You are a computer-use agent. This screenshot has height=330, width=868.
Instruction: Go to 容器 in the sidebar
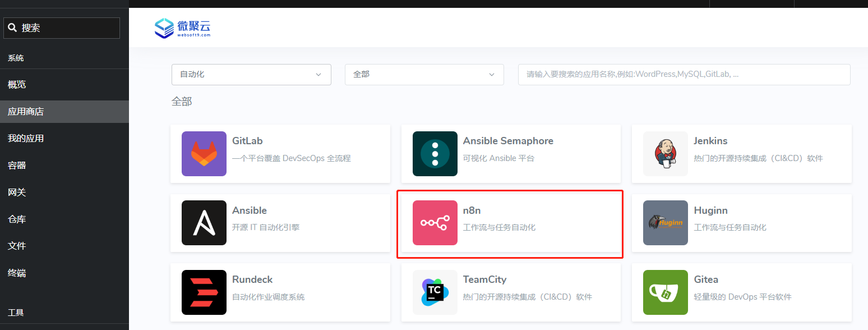(17, 166)
